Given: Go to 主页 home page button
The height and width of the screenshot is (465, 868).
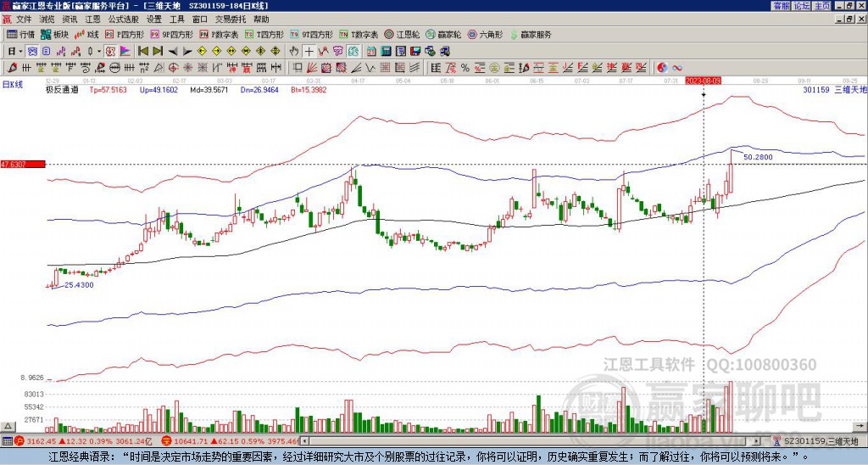Looking at the screenshot, I should (822, 5).
